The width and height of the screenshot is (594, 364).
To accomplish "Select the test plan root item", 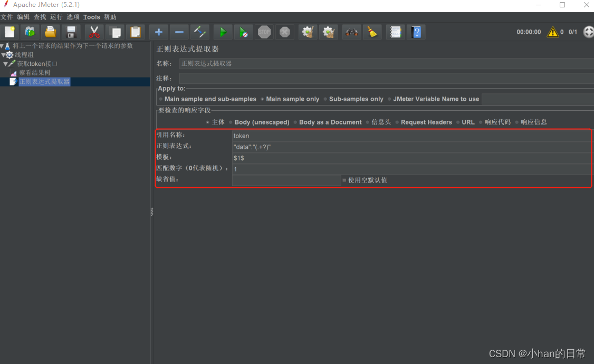I will (x=72, y=46).
